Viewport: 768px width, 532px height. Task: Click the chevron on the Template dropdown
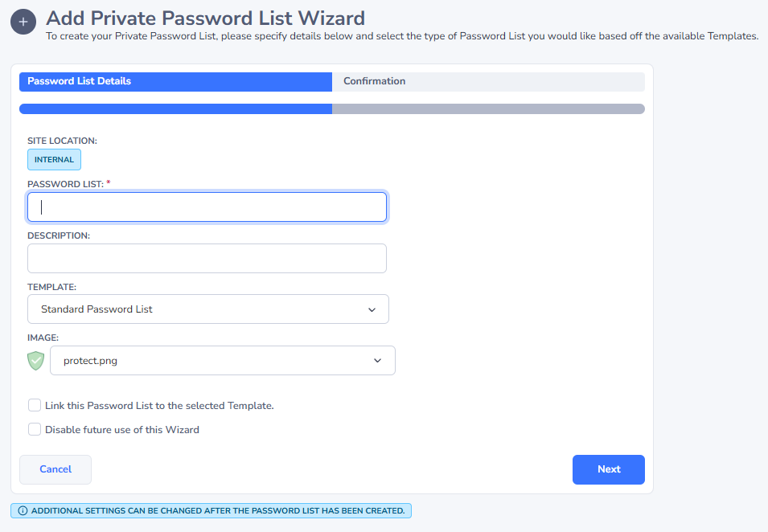pyautogui.click(x=372, y=309)
